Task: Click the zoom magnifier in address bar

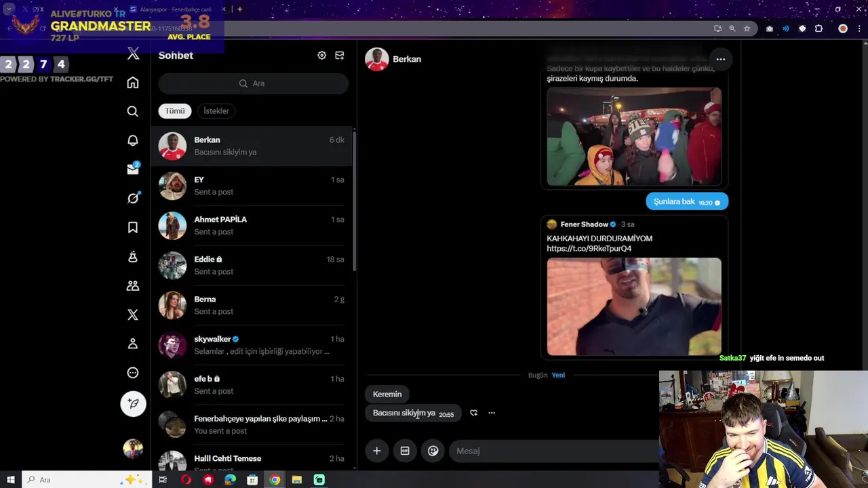Action: 732,28
